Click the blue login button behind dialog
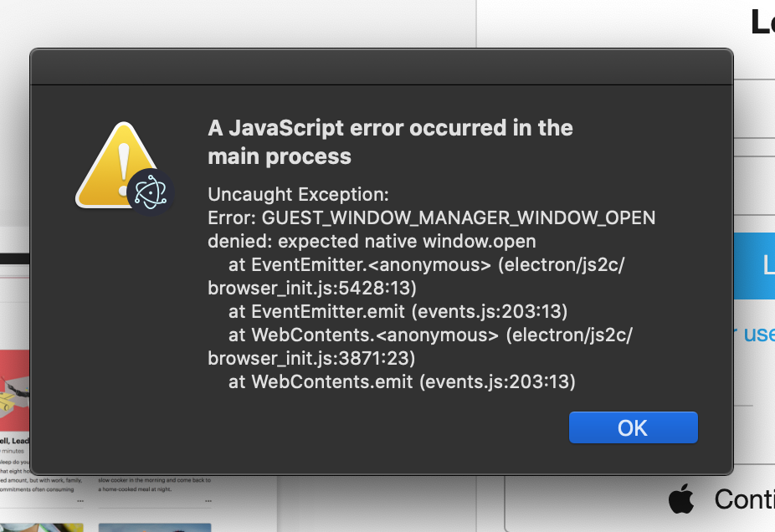Image resolution: width=775 pixels, height=532 pixels. 754,266
